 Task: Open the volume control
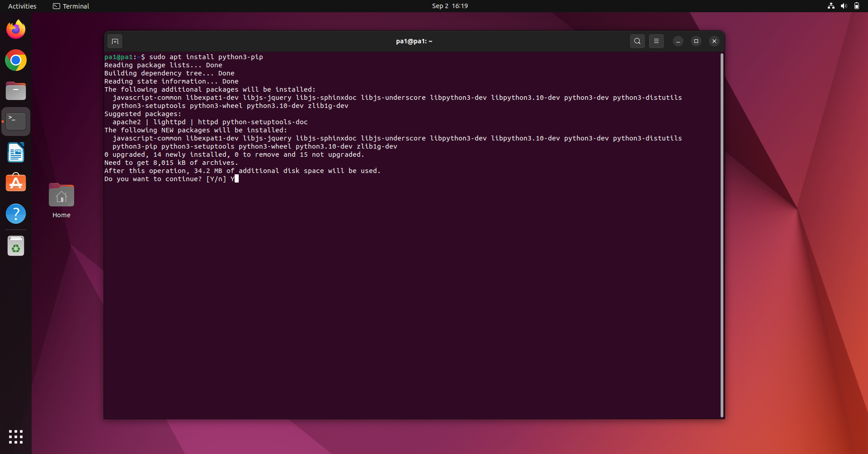pos(844,6)
